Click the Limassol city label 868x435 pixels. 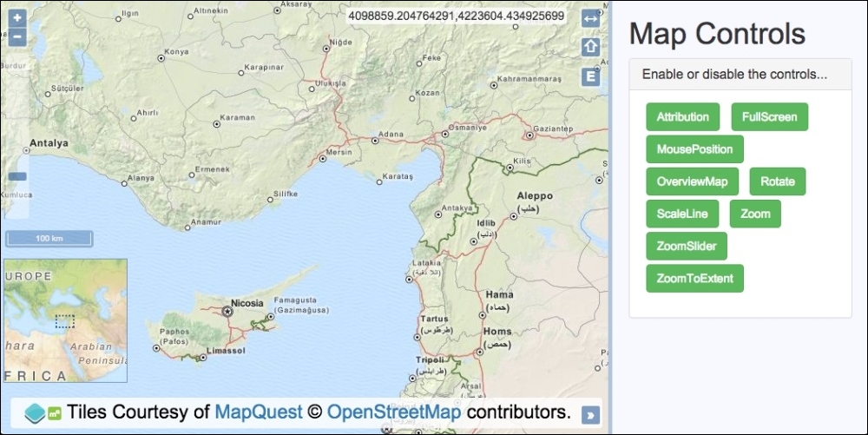226,351
